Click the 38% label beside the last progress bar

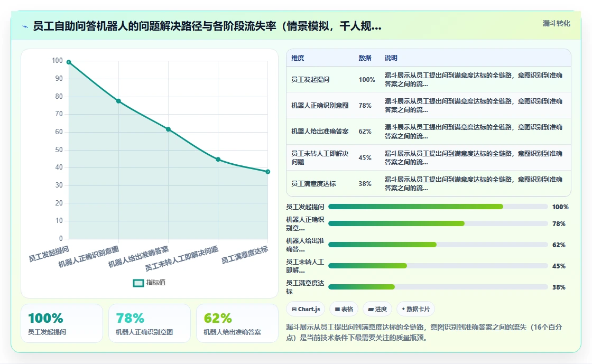[x=559, y=287]
